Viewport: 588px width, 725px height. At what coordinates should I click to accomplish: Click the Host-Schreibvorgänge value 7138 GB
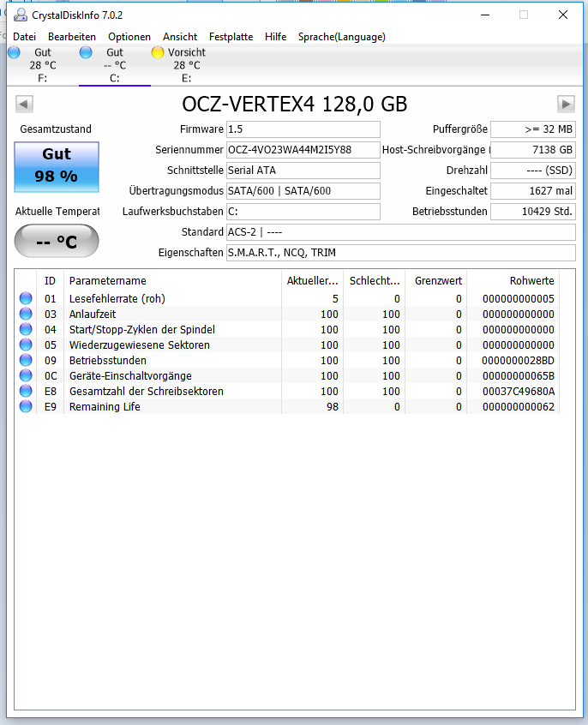pyautogui.click(x=533, y=150)
